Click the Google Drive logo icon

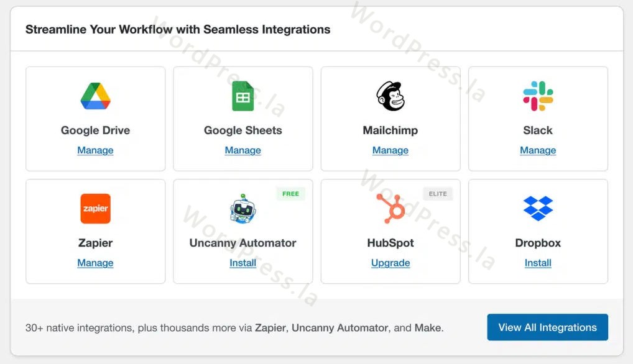95,96
